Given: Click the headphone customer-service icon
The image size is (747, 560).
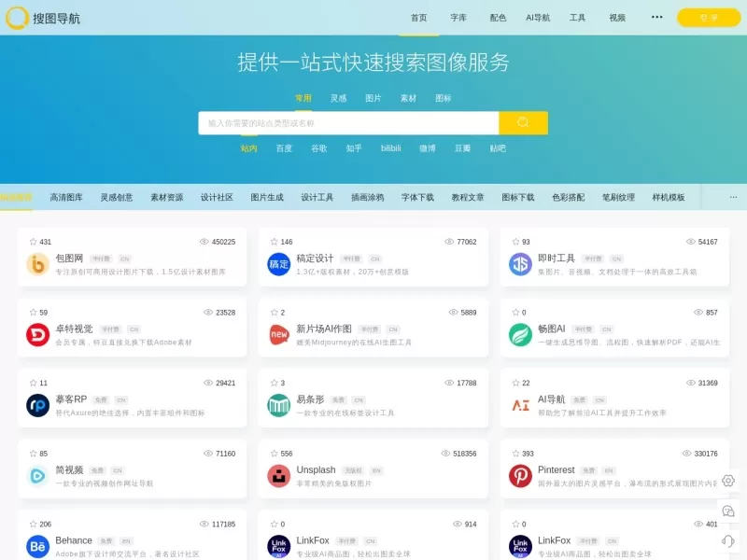Looking at the screenshot, I should coord(729,539).
